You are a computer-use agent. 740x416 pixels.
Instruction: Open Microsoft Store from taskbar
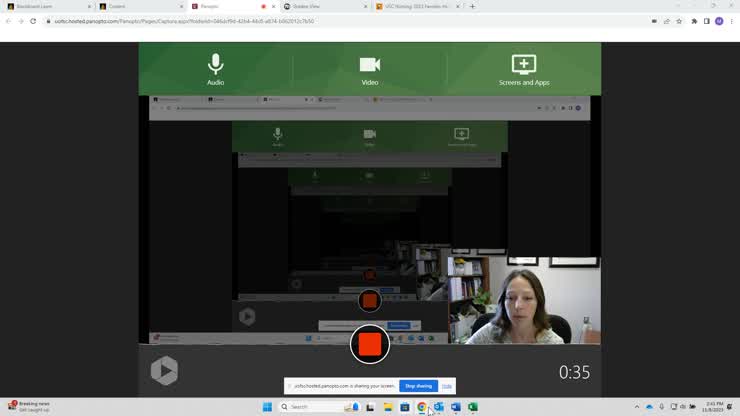404,407
